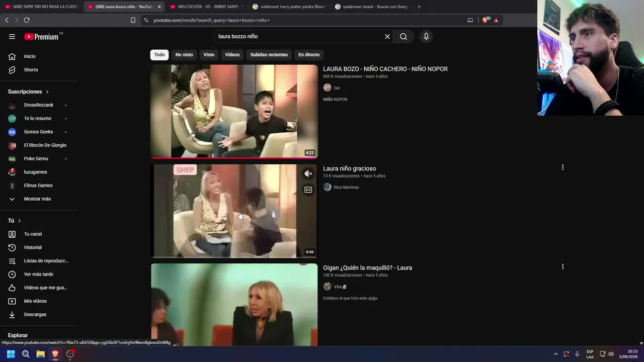Start voice search with the microphone
The image size is (644, 362).
pos(426,36)
